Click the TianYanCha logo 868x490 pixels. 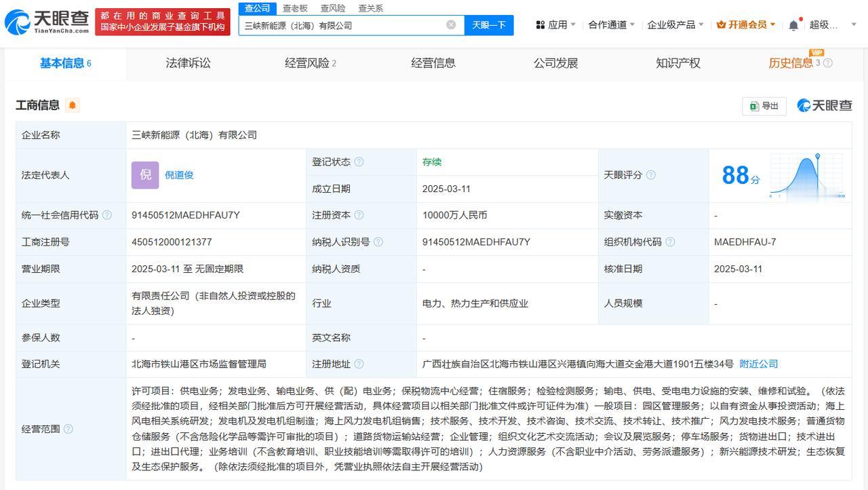(46, 22)
